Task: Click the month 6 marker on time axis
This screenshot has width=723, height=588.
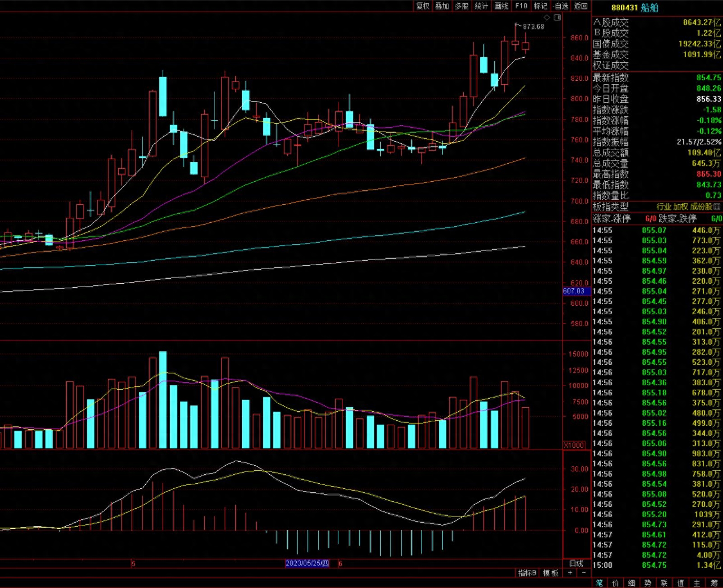Action: tap(341, 564)
